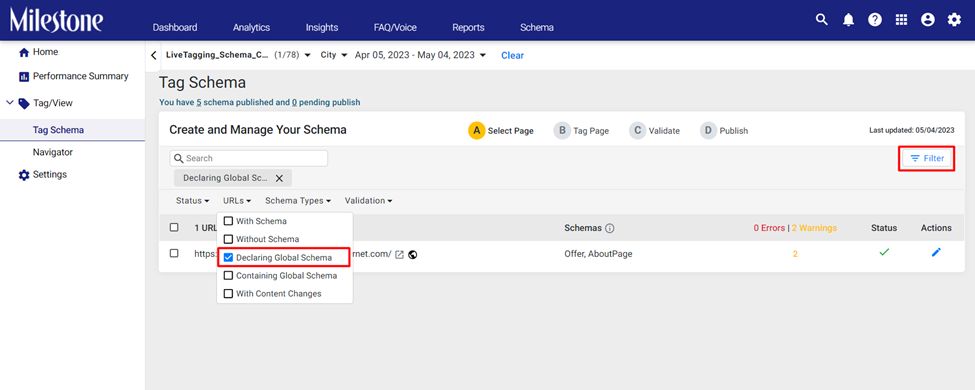Click the Last updated: 05/04/2023 text

pos(912,131)
